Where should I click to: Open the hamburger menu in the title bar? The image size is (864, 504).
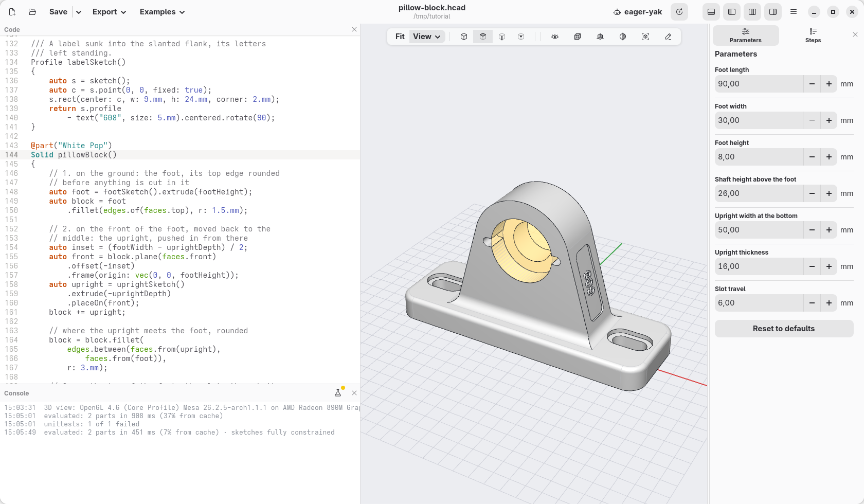(794, 12)
